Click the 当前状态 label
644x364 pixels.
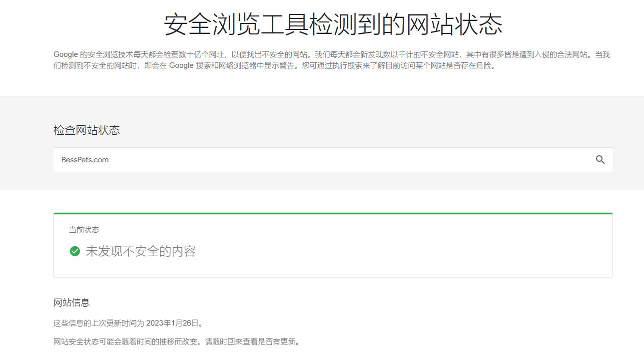[84, 230]
